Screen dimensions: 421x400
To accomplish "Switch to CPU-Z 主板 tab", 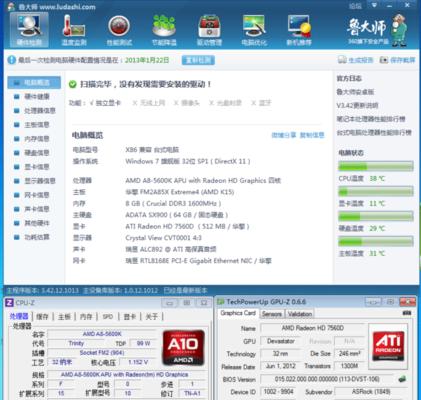I will click(64, 316).
